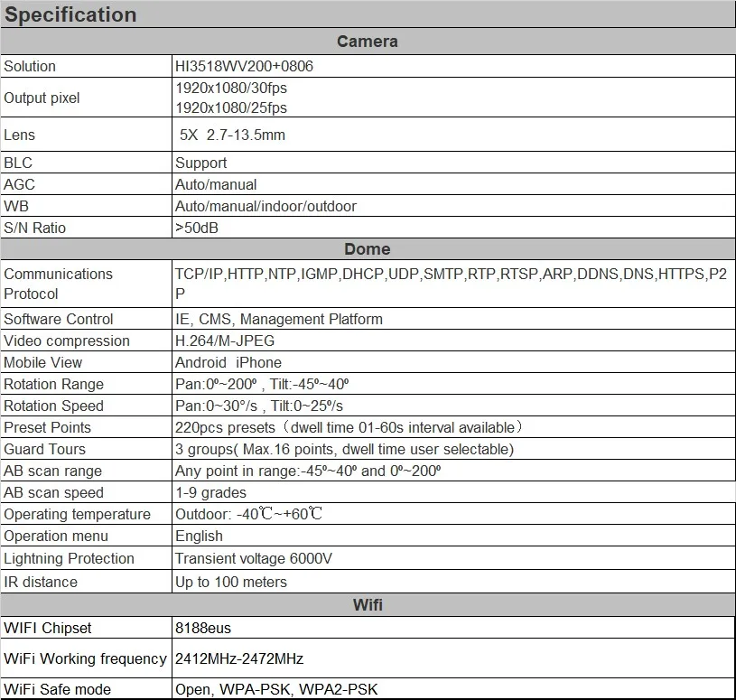The height and width of the screenshot is (700, 736).
Task: Click the 'IR distance' label
Action: [x=41, y=582]
